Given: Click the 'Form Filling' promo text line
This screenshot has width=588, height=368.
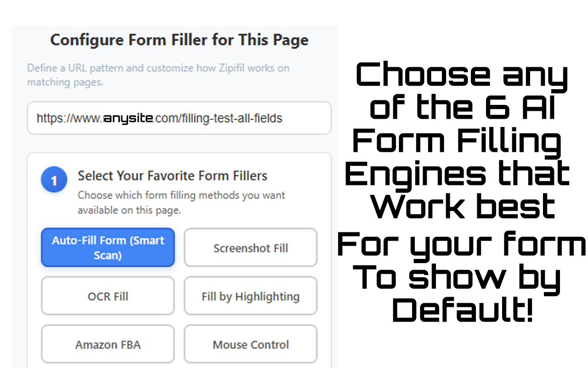Looking at the screenshot, I should (458, 140).
